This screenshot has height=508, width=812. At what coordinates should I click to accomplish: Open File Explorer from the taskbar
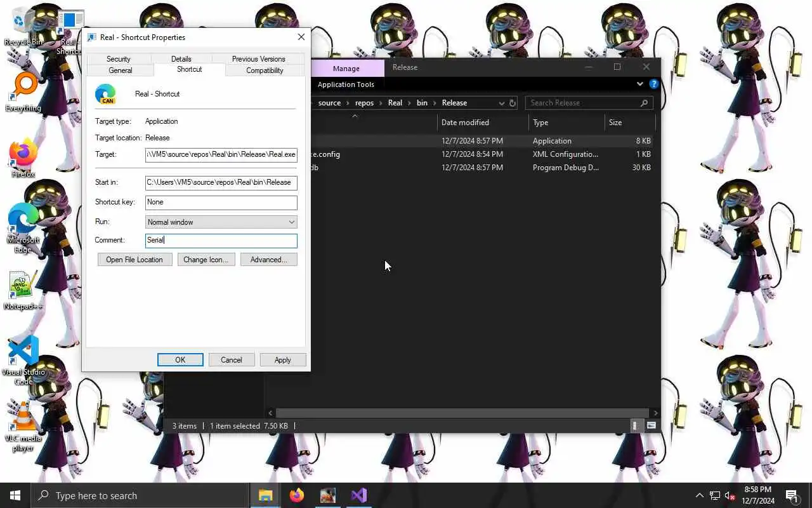(265, 495)
